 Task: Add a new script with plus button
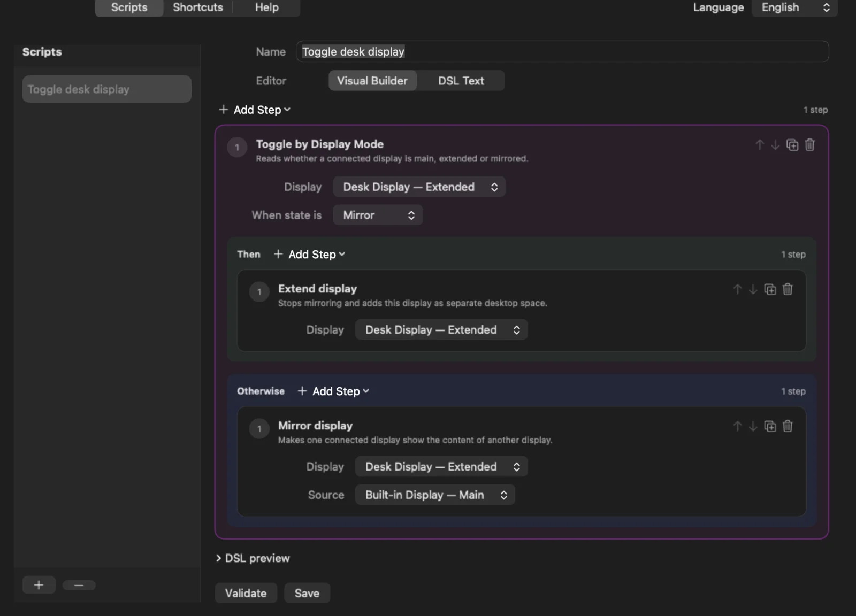coord(39,585)
